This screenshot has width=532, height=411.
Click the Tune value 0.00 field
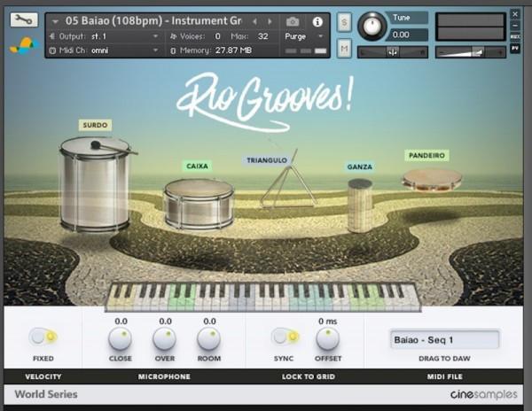click(x=407, y=35)
